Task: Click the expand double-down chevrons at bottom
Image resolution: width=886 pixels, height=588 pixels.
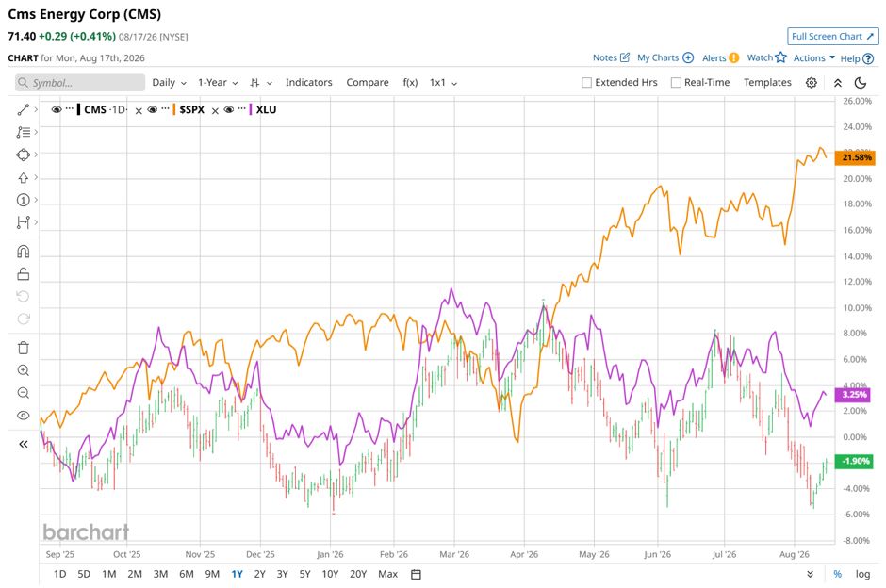Action: 811,574
